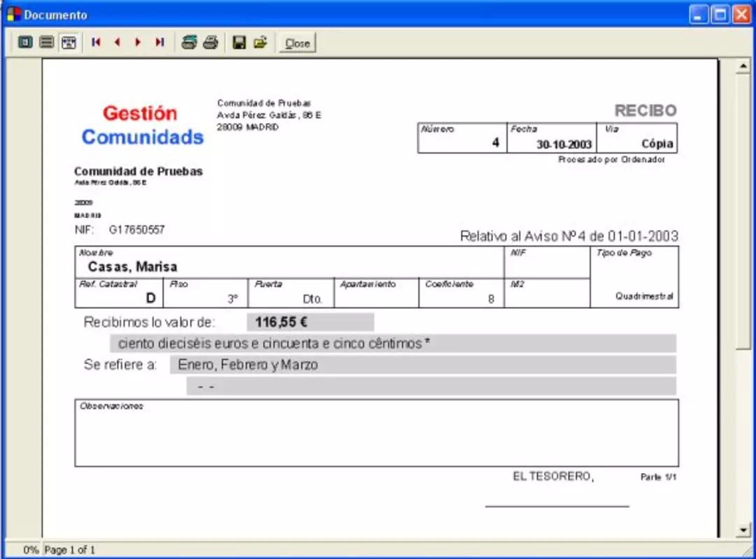Click the Puerta value 'Dto.'
Viewport: 756px width, 559px height.
313,299
